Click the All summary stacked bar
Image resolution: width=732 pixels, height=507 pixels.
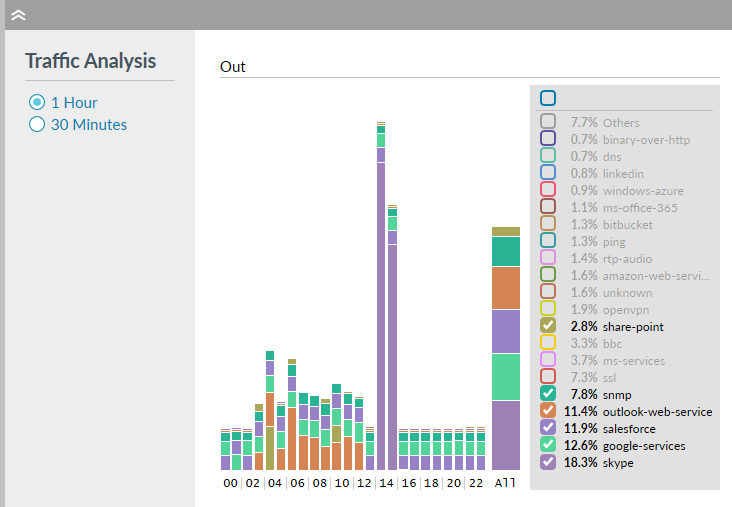[505, 350]
